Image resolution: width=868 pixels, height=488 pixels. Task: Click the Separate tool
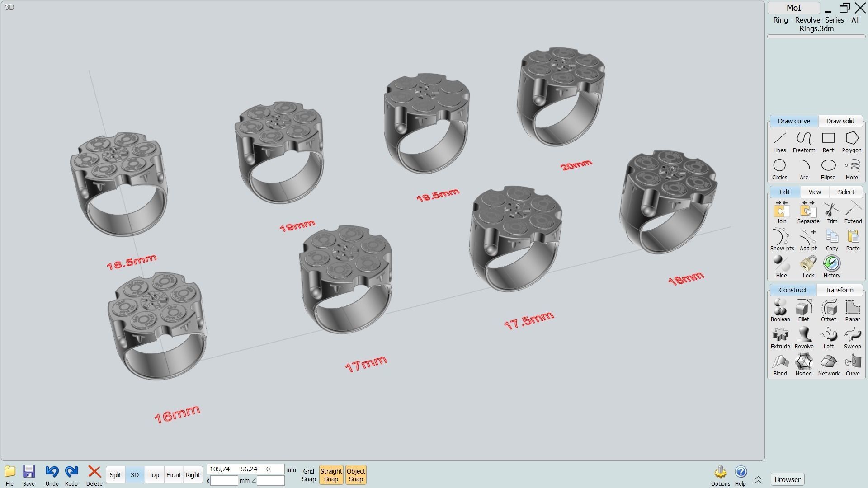click(808, 213)
